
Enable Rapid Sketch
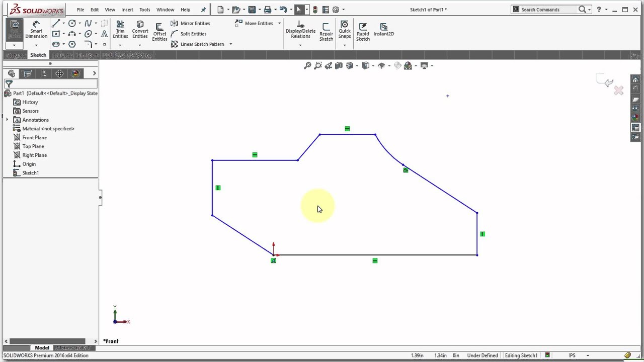[363, 32]
